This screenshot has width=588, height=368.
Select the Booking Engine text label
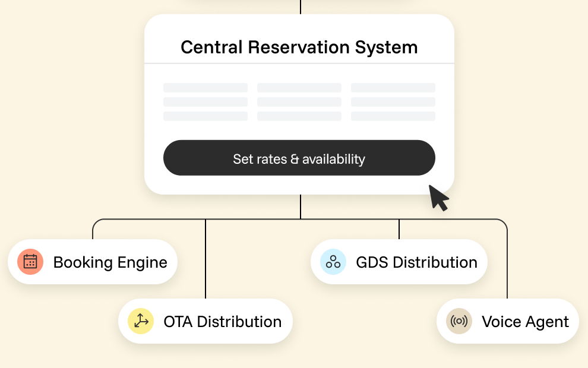tap(110, 262)
